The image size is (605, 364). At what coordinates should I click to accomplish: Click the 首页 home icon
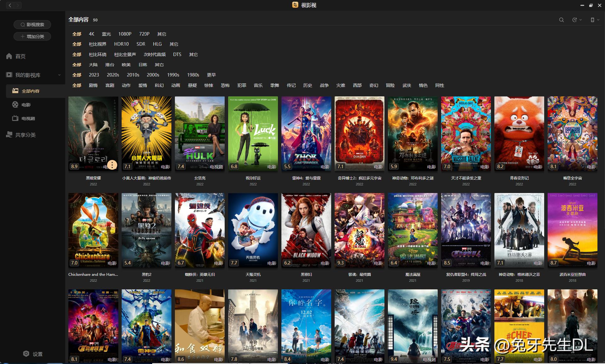[9, 56]
